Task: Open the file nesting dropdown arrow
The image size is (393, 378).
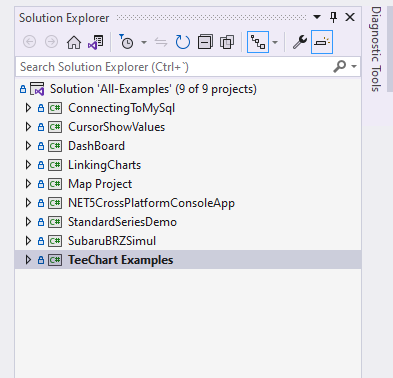Action: (275, 42)
